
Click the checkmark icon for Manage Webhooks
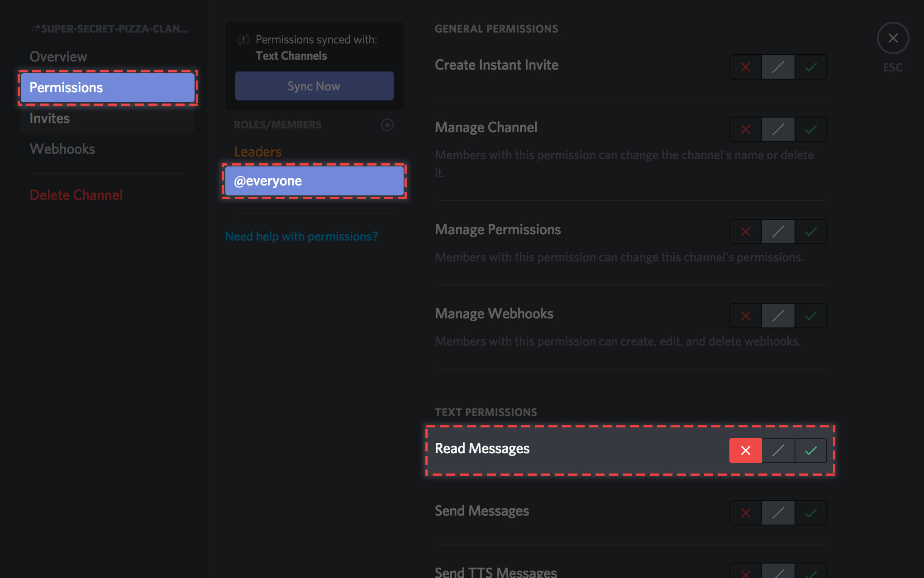click(x=811, y=314)
